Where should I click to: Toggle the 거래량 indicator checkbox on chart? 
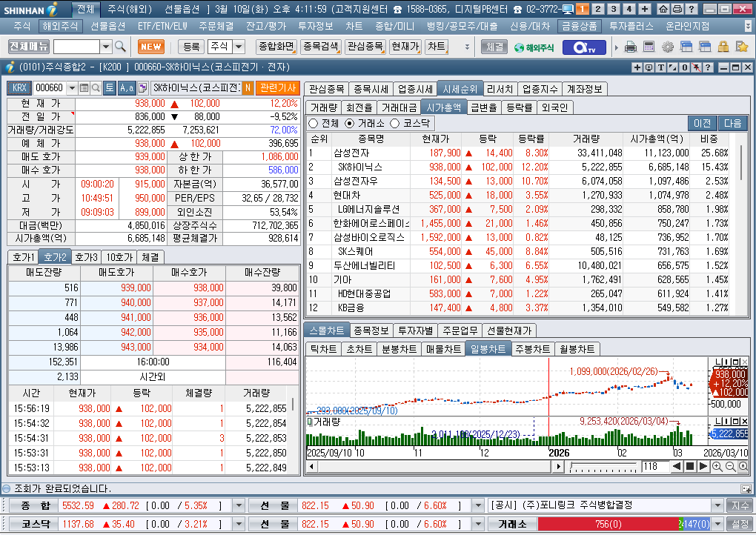310,422
